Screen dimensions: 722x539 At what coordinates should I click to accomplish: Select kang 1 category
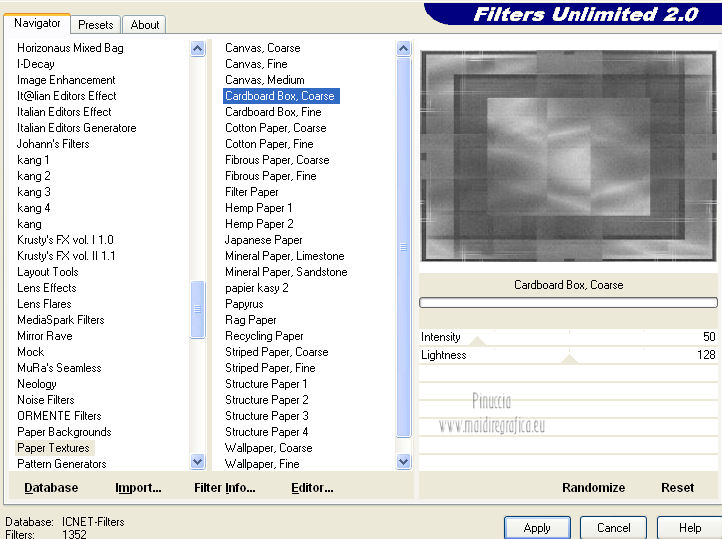(x=33, y=160)
